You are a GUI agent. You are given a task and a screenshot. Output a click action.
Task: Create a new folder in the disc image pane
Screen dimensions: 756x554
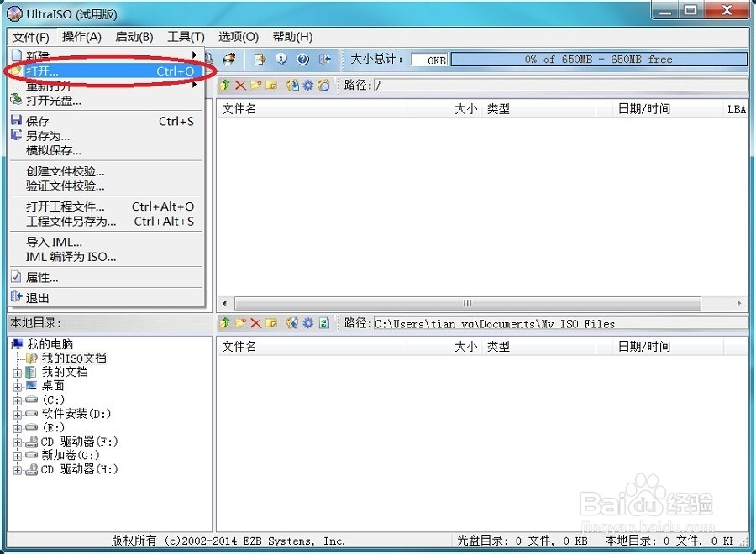[x=255, y=86]
